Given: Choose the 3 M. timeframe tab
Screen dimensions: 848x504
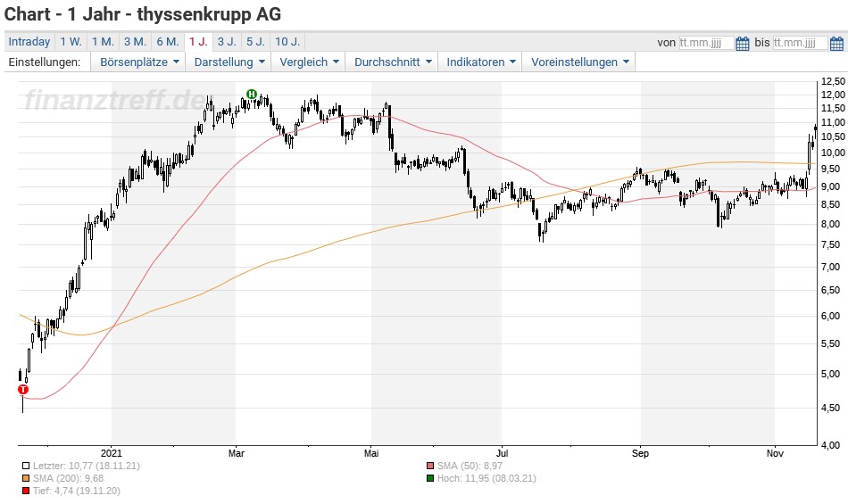Looking at the screenshot, I should click(x=135, y=42).
